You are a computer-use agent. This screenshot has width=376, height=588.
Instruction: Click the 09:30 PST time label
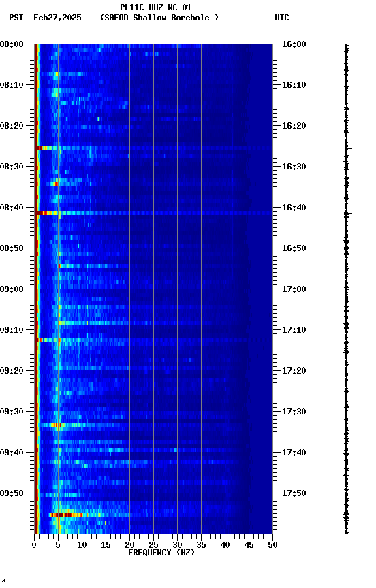(12, 412)
